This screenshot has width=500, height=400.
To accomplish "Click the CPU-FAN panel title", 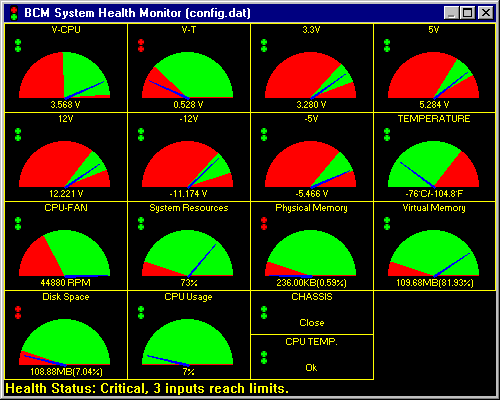I will click(x=66, y=208).
